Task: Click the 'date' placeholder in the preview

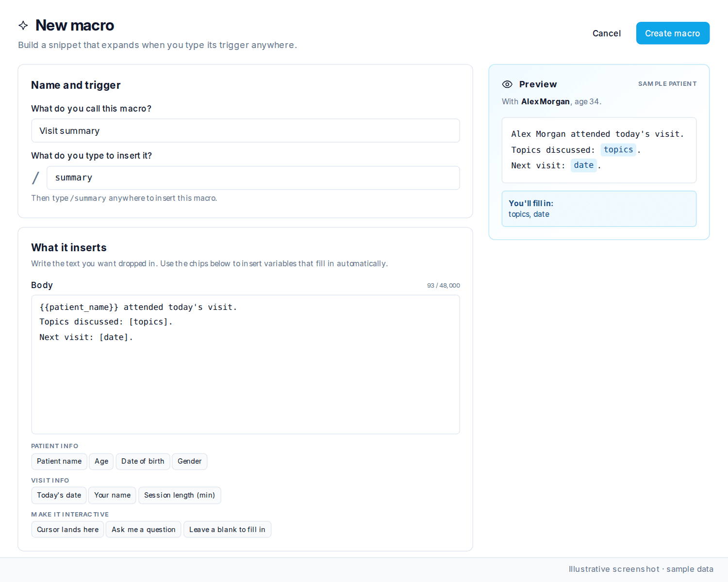Action: pyautogui.click(x=584, y=165)
